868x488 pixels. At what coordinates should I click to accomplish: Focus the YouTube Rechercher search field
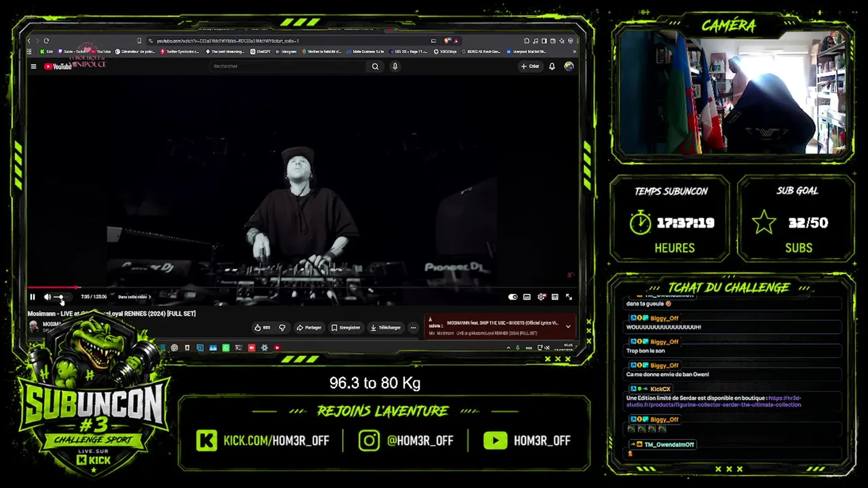[288, 66]
